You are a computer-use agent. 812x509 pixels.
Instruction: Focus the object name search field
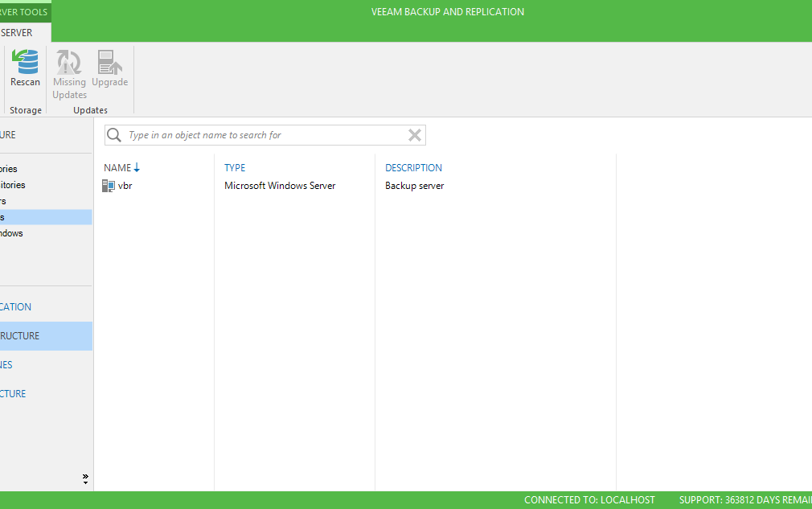coord(265,135)
